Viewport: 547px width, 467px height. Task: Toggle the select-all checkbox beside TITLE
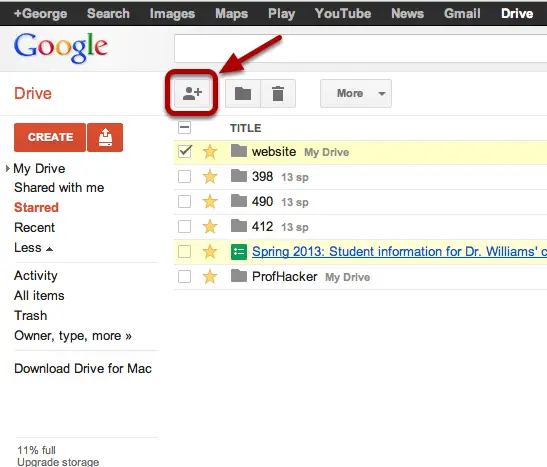(x=184, y=127)
